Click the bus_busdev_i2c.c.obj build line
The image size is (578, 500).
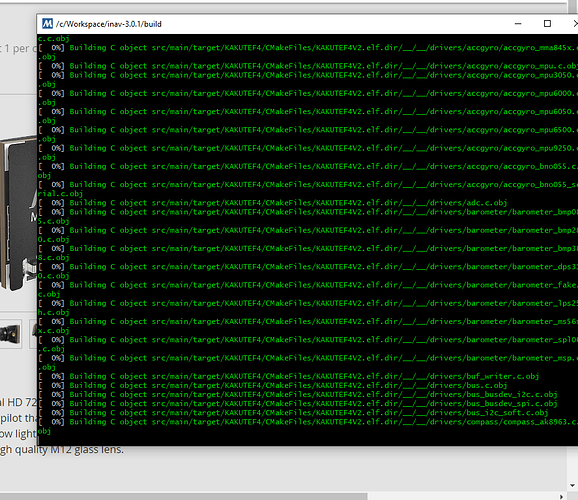tap(298, 395)
